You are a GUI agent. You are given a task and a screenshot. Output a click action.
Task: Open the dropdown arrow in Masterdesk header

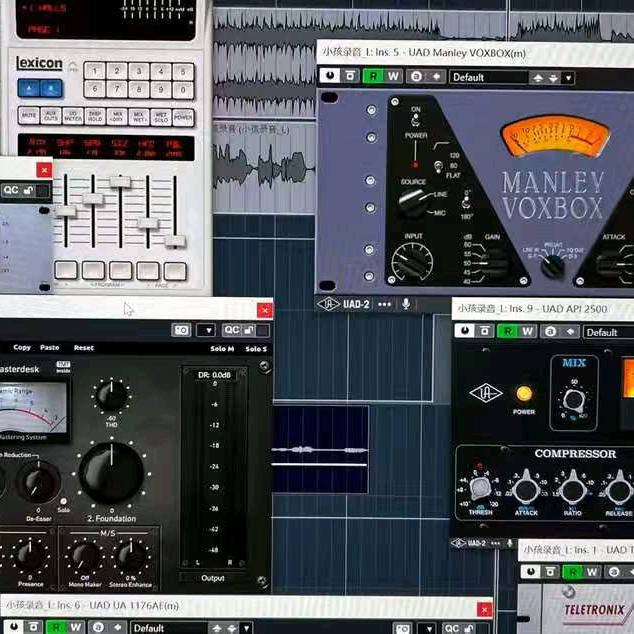(x=206, y=330)
